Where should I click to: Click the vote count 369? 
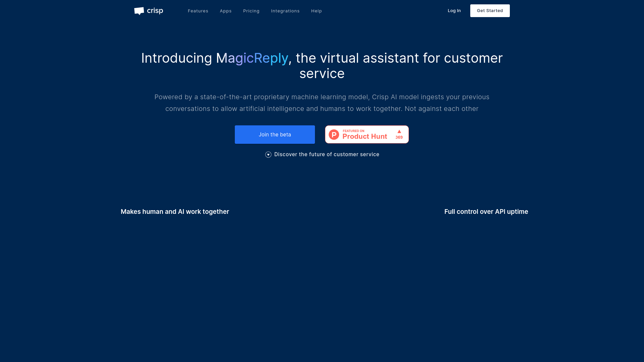pos(399,137)
